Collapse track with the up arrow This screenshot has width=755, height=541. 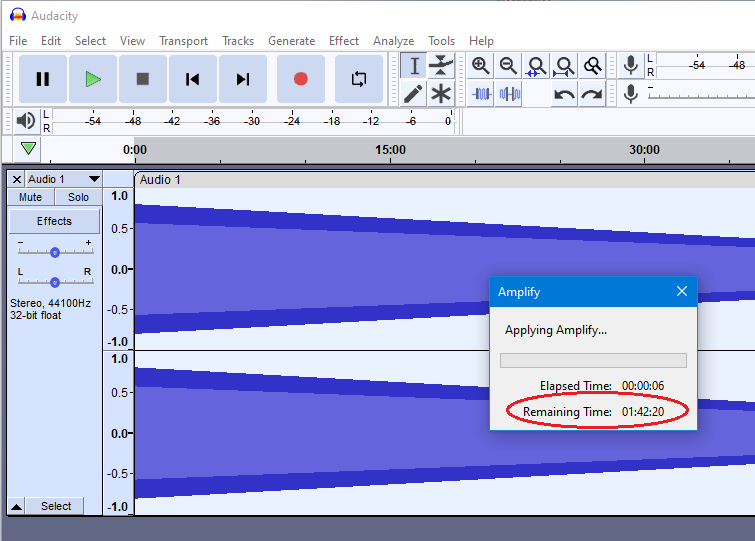(x=16, y=506)
